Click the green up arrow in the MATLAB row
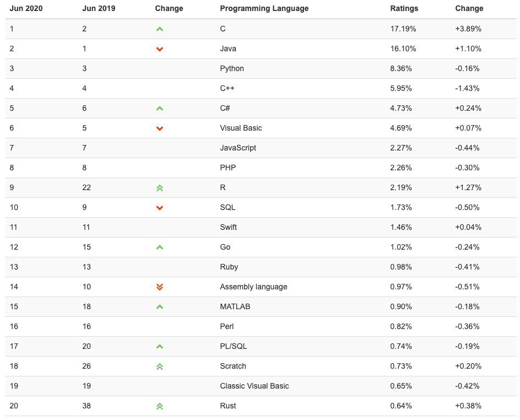 160,307
